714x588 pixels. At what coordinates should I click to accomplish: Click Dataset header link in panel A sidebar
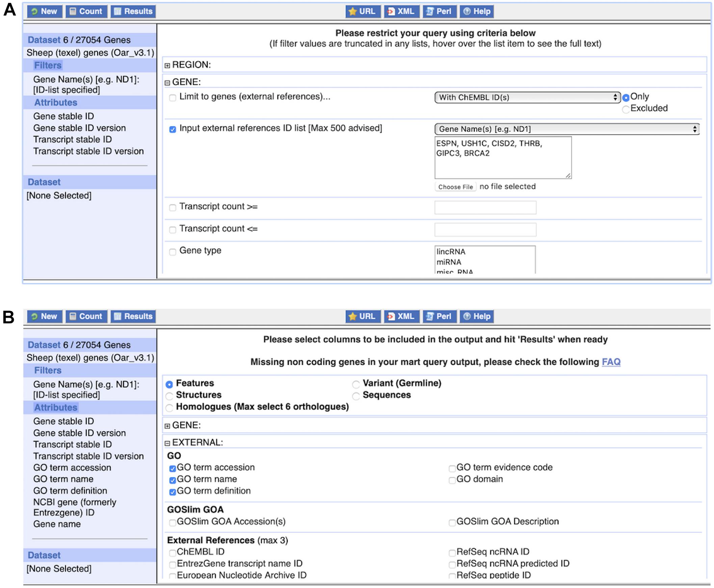pyautogui.click(x=44, y=40)
